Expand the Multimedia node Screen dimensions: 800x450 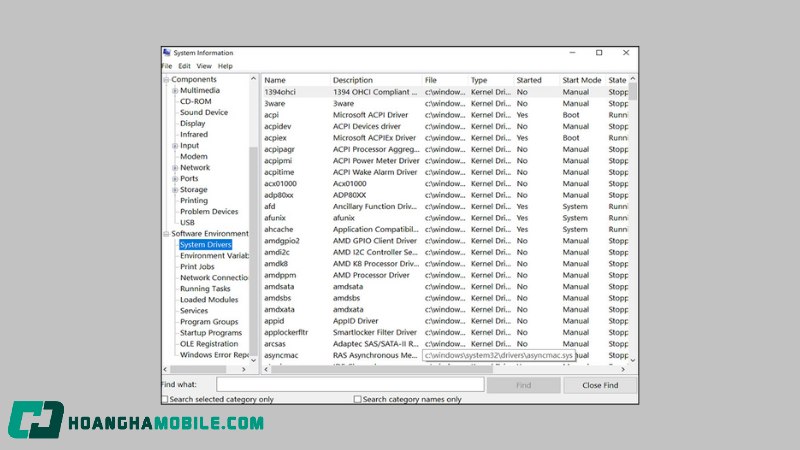coord(175,91)
